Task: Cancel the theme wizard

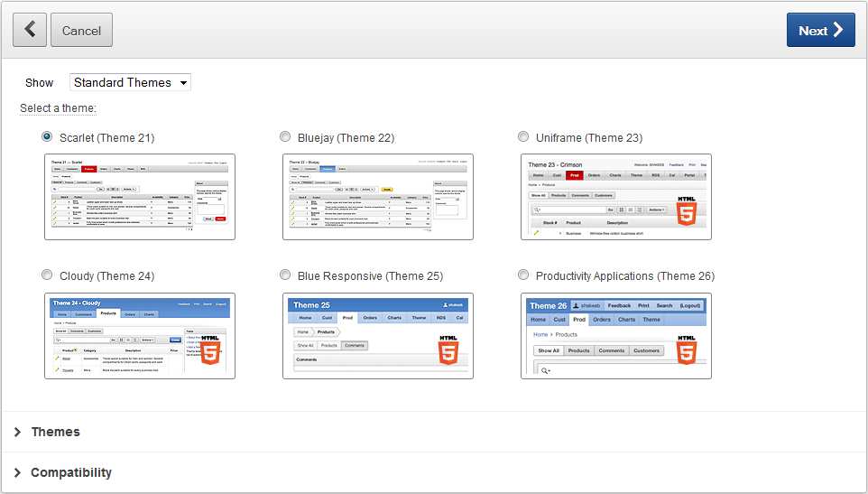Action: [x=81, y=30]
